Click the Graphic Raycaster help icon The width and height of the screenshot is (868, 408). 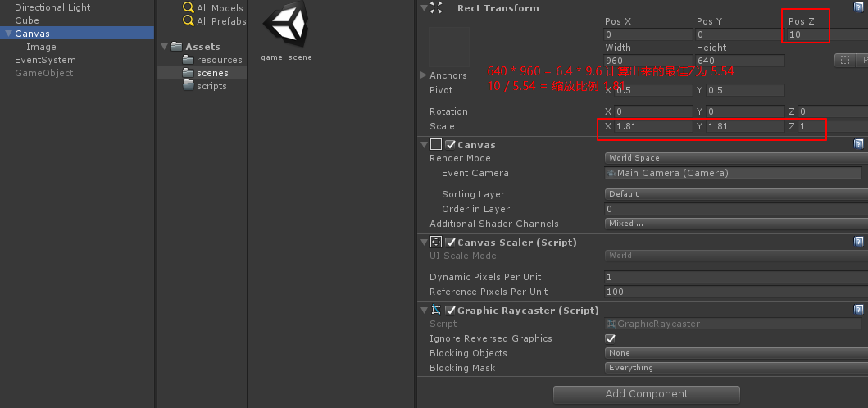[x=858, y=310]
